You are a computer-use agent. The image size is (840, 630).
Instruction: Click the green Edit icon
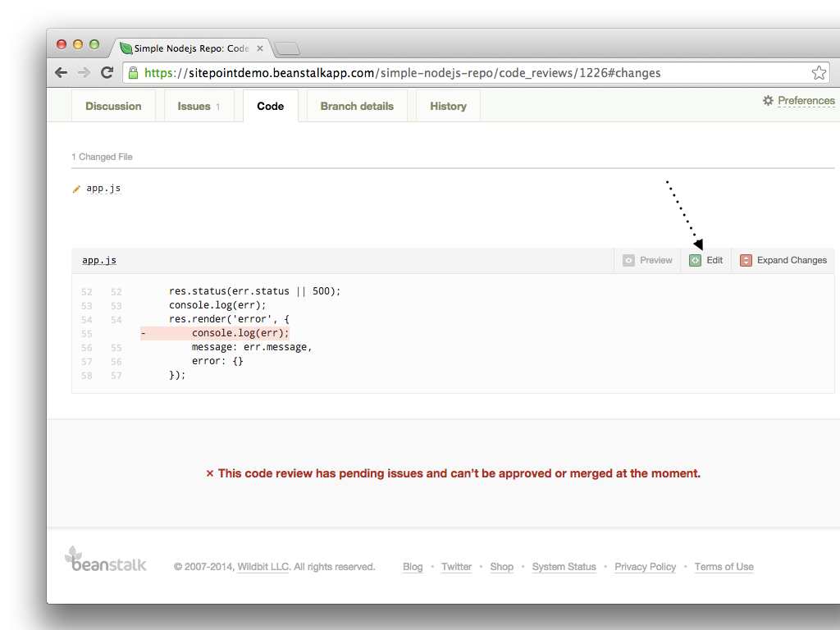coord(695,260)
